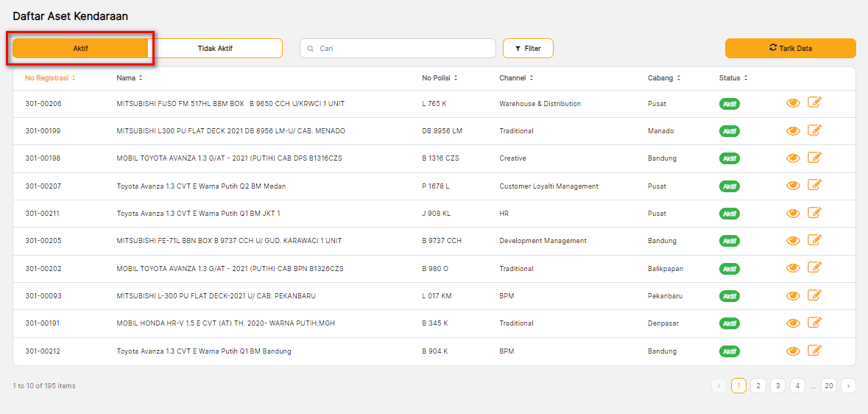868x414 pixels.
Task: Click the eye icon for asset 301-00093
Action: point(793,296)
